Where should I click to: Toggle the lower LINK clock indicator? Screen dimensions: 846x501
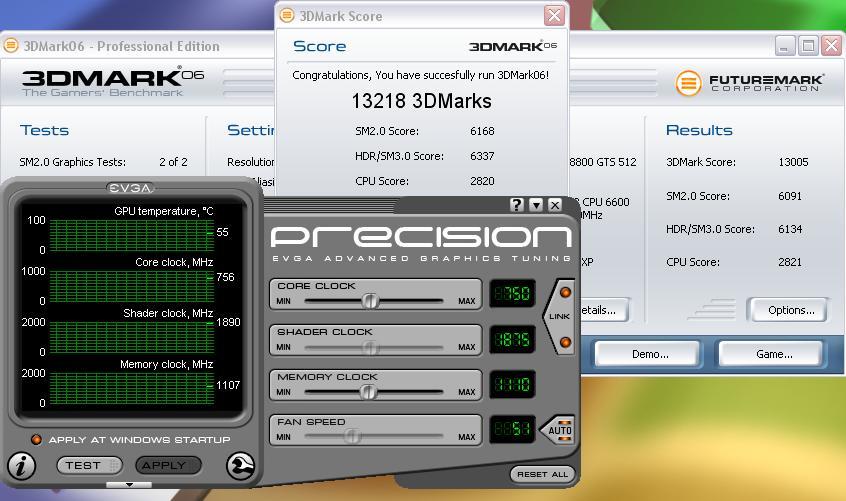pos(565,342)
